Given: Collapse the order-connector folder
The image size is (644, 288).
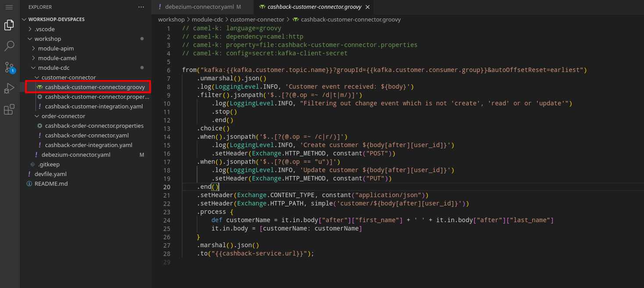Looking at the screenshot, I should (x=63, y=116).
